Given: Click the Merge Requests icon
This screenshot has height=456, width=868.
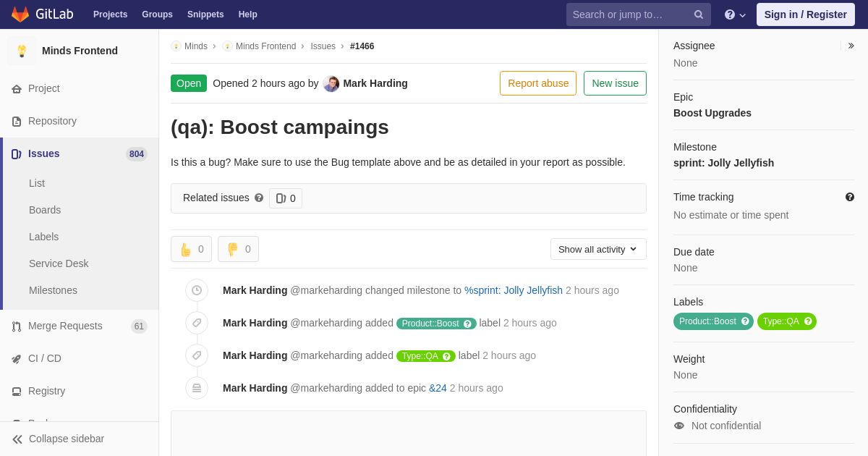Looking at the screenshot, I should click(17, 326).
